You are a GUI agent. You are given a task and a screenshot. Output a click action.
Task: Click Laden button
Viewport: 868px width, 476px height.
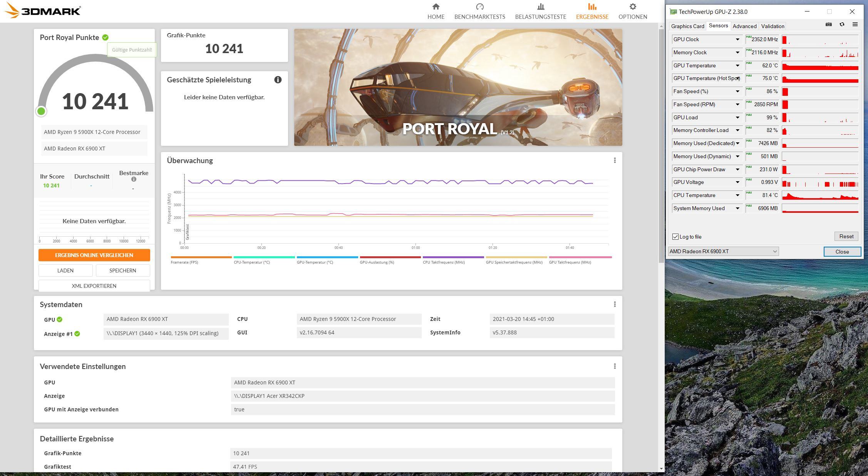pos(65,271)
